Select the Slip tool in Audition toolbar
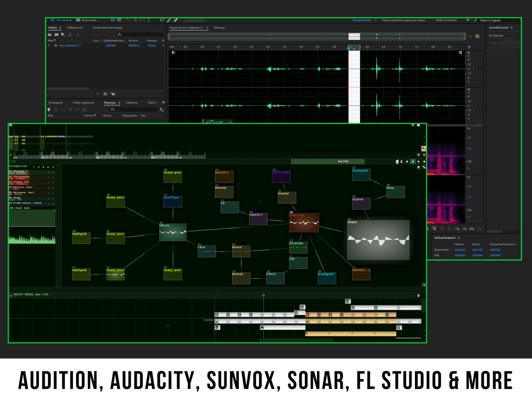 [x=142, y=20]
